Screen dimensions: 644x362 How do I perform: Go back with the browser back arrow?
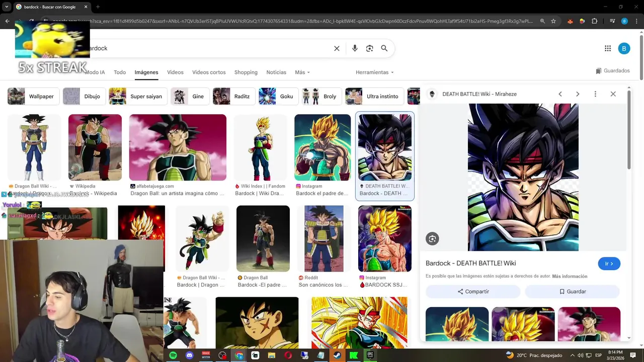click(7, 21)
